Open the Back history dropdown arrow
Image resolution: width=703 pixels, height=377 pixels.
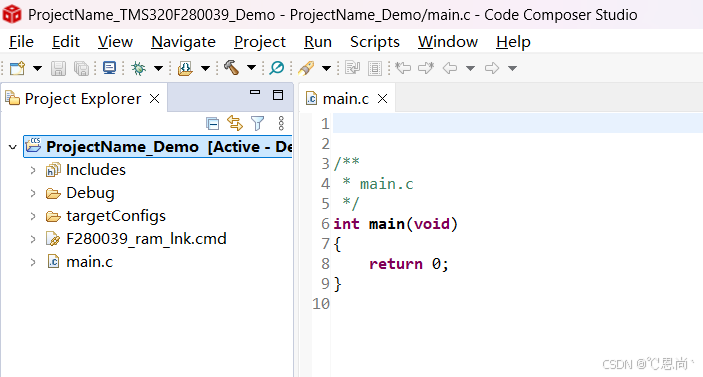[x=470, y=69]
